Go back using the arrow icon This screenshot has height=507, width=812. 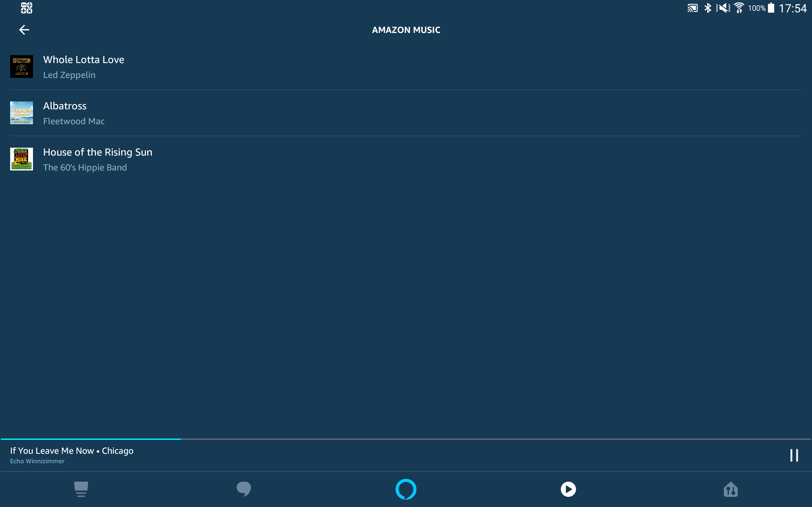pos(24,30)
